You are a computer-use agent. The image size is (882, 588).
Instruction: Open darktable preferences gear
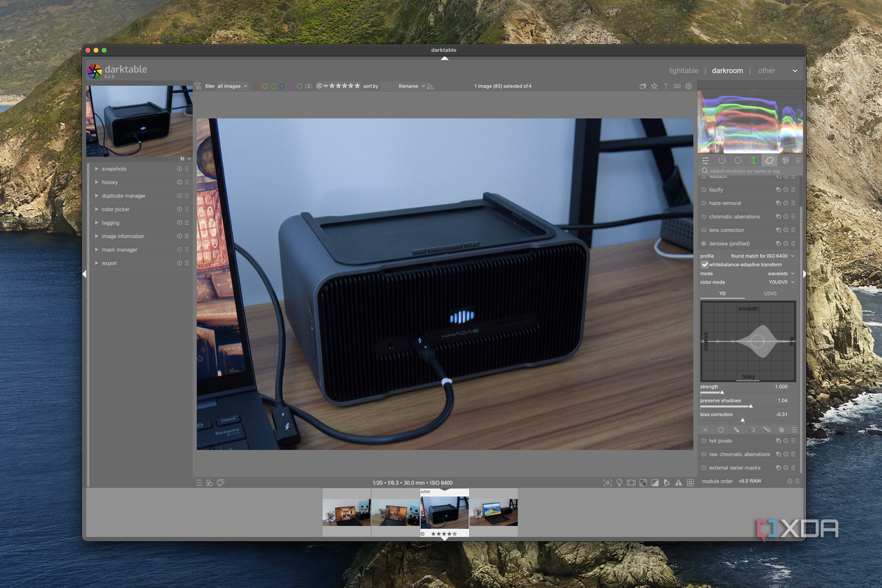tap(689, 86)
